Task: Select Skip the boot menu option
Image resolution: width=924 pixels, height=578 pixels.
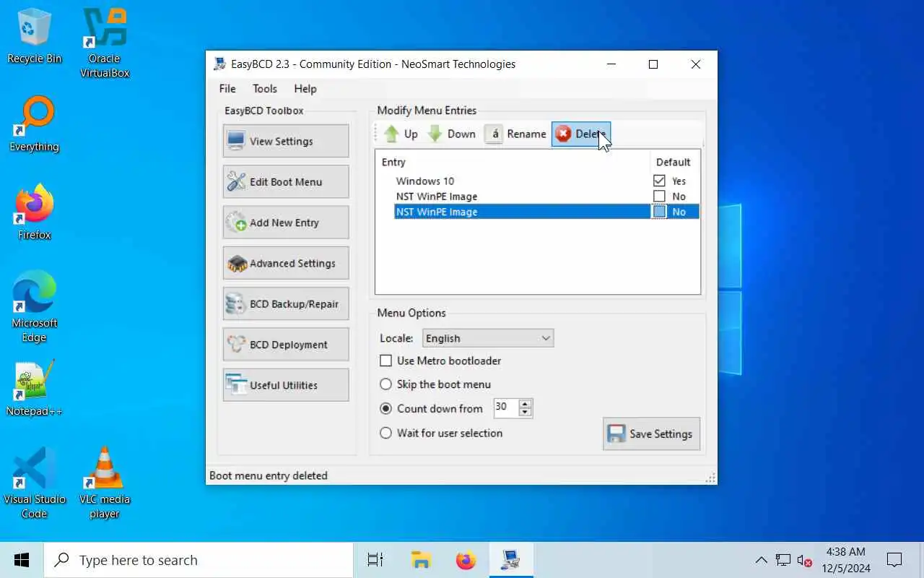Action: (386, 384)
